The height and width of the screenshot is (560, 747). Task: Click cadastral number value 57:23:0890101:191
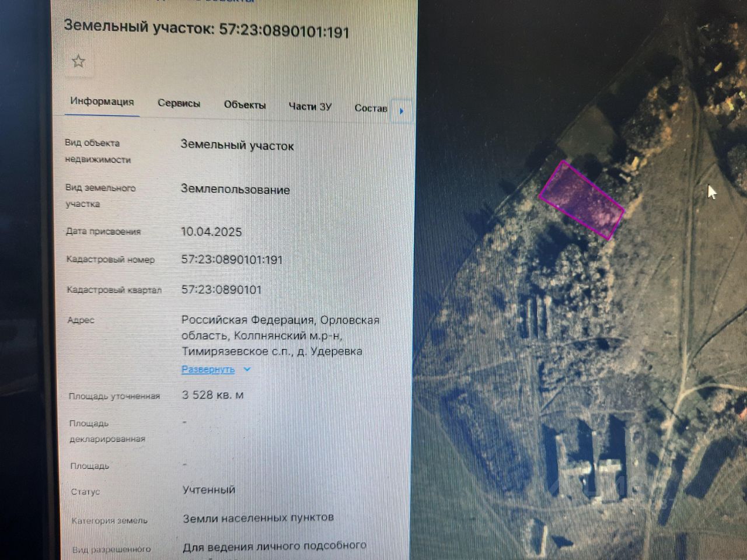(x=232, y=260)
